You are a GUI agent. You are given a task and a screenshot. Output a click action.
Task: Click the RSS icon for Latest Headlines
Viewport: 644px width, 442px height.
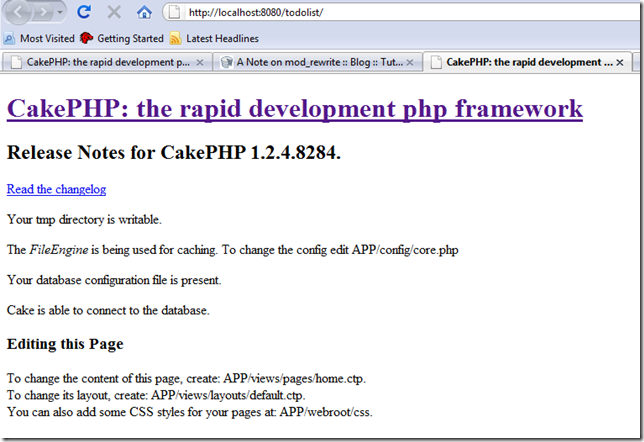click(x=175, y=39)
